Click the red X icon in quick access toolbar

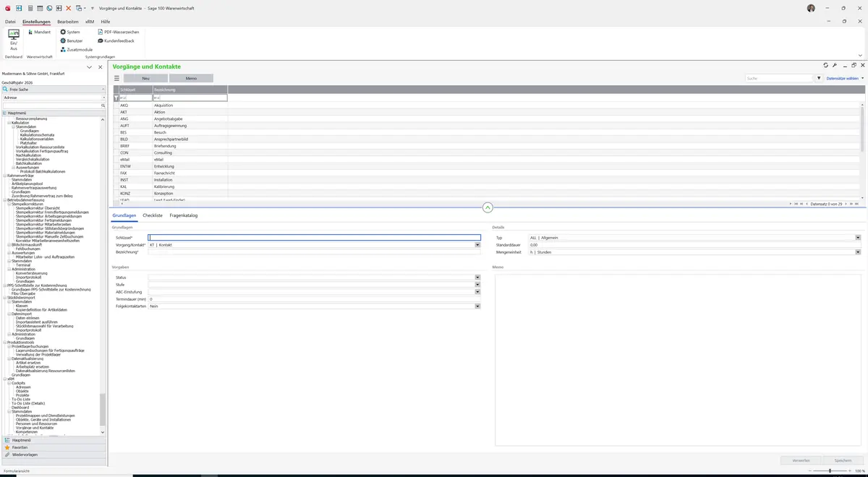[x=69, y=8]
